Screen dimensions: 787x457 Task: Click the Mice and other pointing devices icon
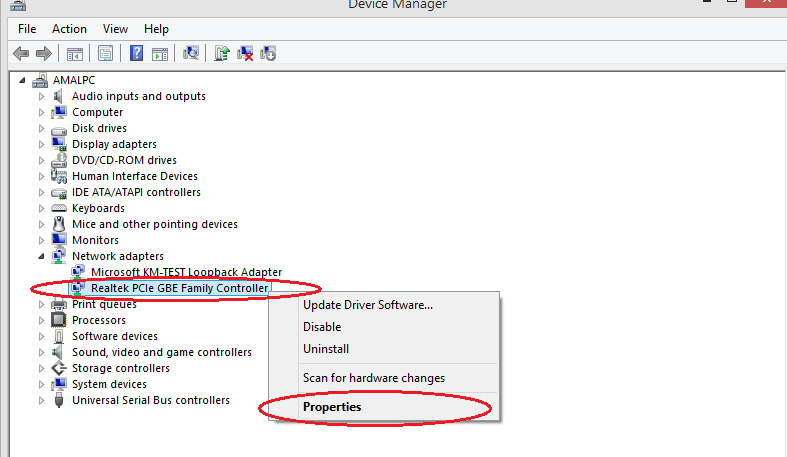point(59,224)
